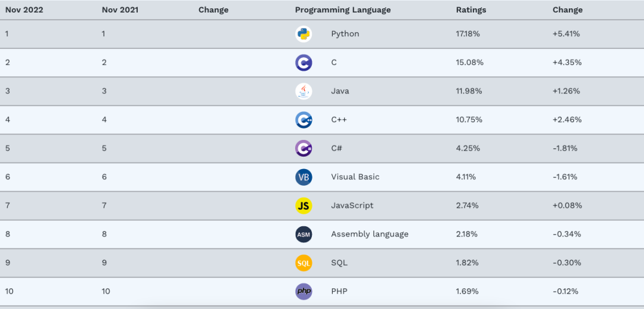The width and height of the screenshot is (644, 309).
Task: Click the Assembly language ASM icon
Action: (304, 234)
